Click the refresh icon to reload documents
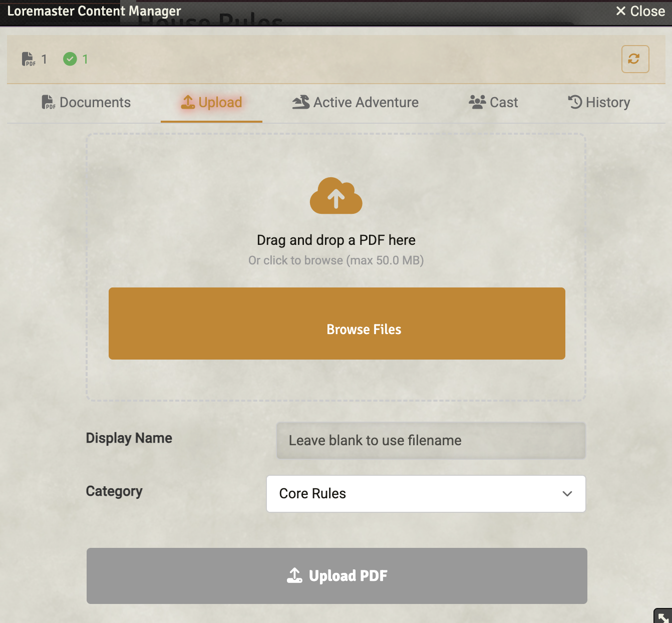 [x=634, y=59]
